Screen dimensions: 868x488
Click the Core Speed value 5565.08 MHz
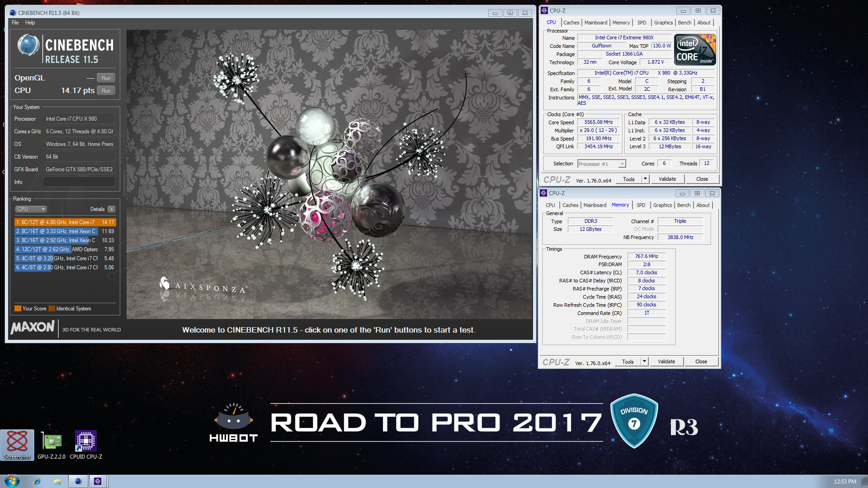point(599,122)
